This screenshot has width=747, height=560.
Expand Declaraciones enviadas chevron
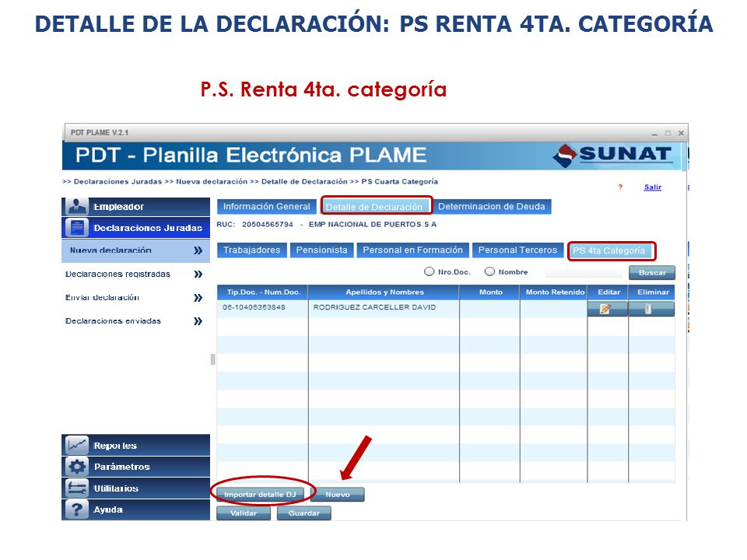click(x=198, y=321)
